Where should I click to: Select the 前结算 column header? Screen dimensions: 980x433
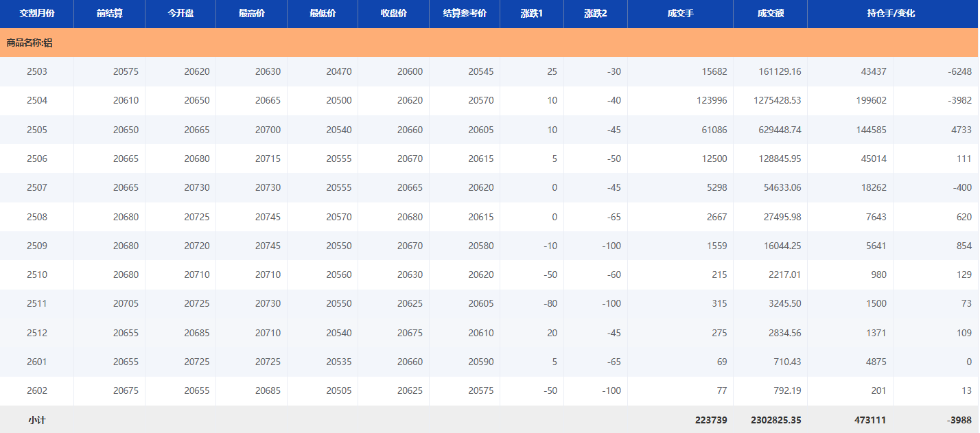point(110,14)
